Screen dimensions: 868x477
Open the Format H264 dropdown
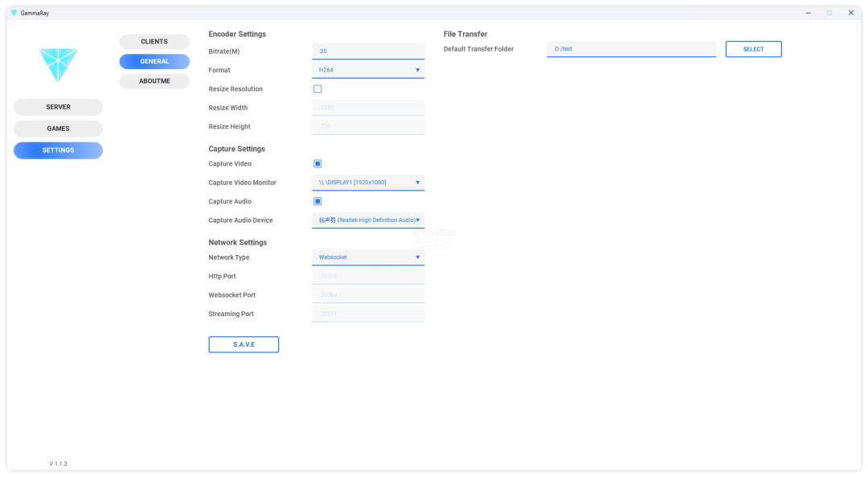coord(368,70)
